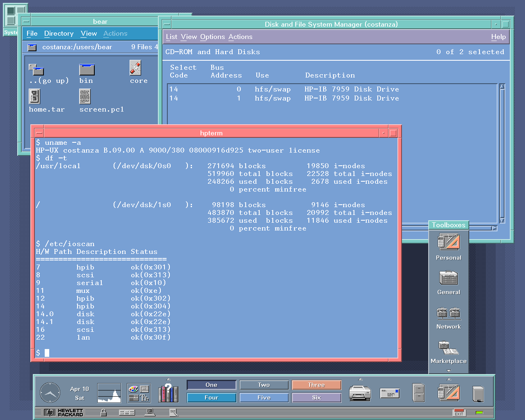Open the file cabinet File Manager icon
This screenshot has width=525, height=420.
pyautogui.click(x=419, y=393)
